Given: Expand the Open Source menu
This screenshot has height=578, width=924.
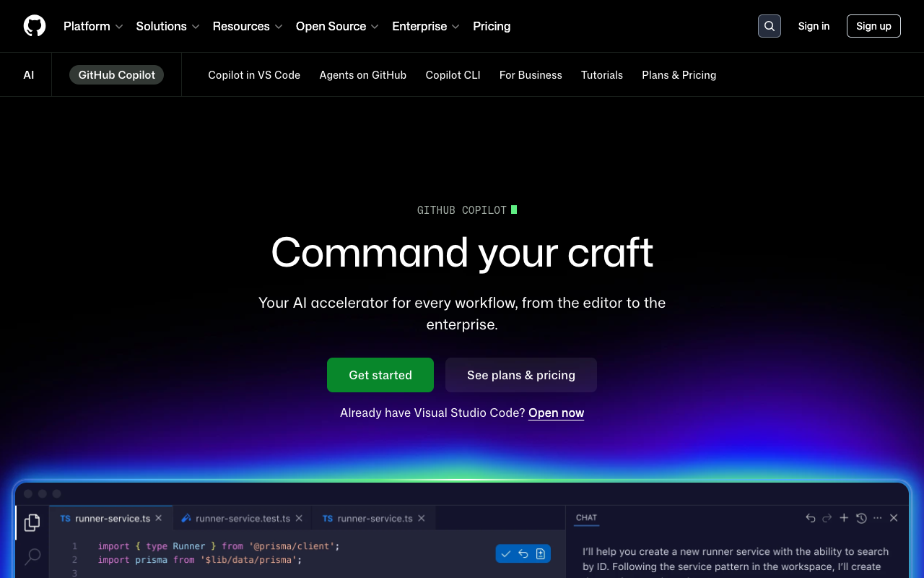Looking at the screenshot, I should click(x=337, y=26).
